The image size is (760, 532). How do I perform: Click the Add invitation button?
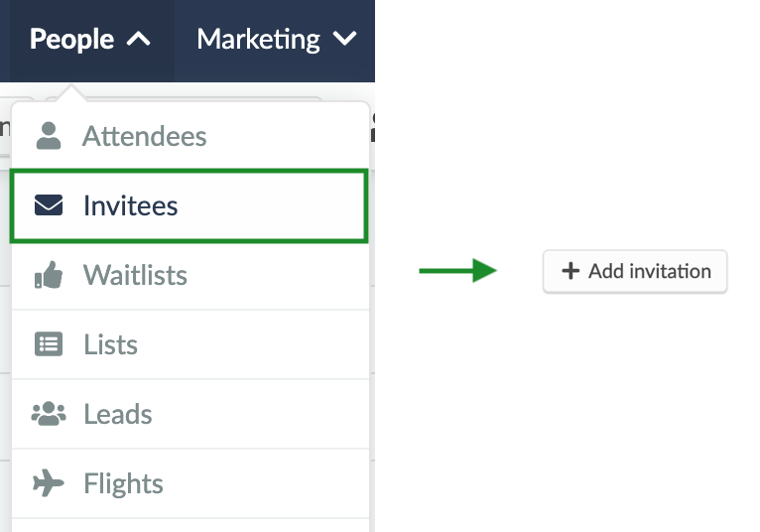pyautogui.click(x=635, y=271)
